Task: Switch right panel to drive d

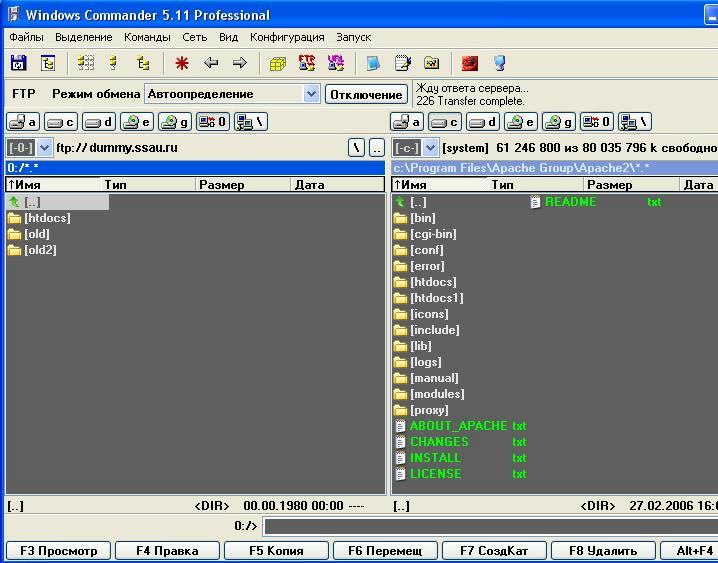Action: pyautogui.click(x=483, y=122)
